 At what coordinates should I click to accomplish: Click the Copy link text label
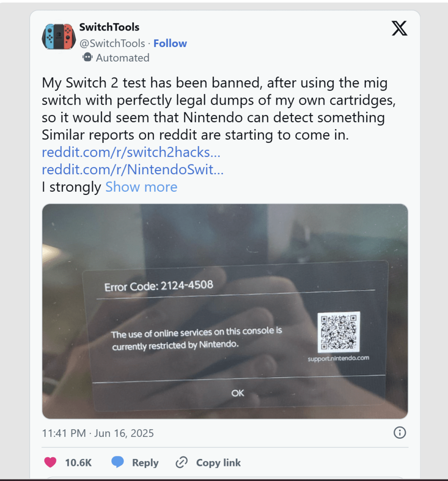218,463
